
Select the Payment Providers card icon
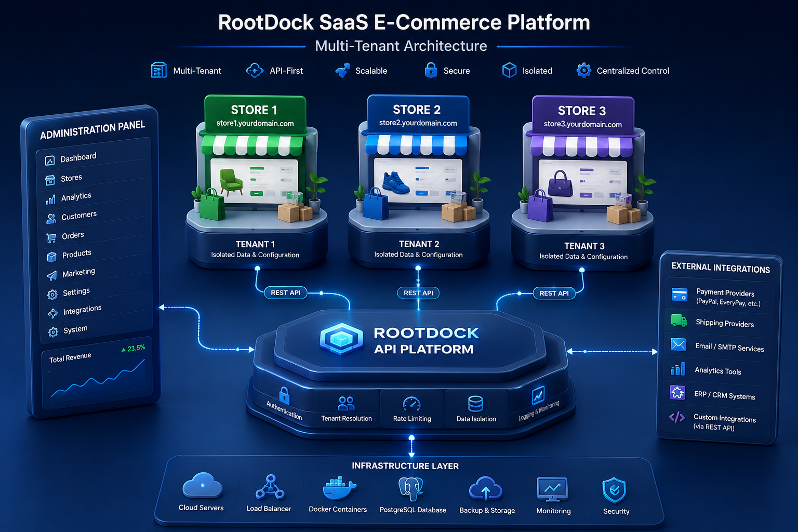(680, 295)
